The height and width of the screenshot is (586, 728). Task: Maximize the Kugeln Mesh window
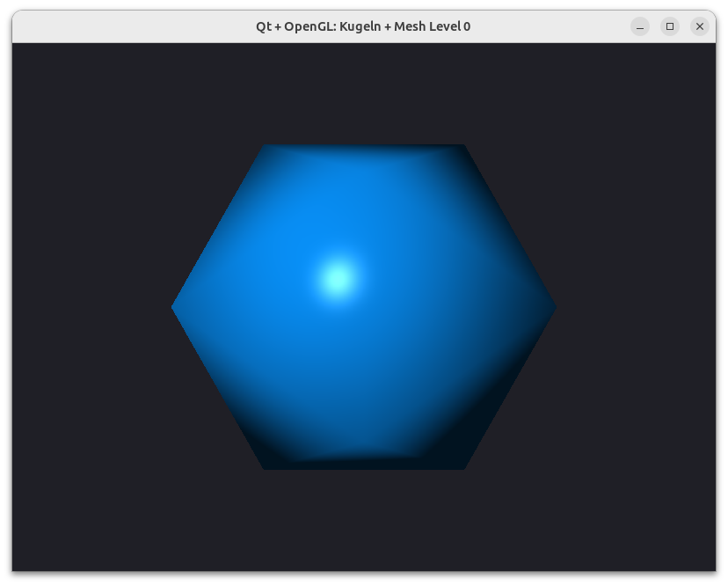(669, 26)
